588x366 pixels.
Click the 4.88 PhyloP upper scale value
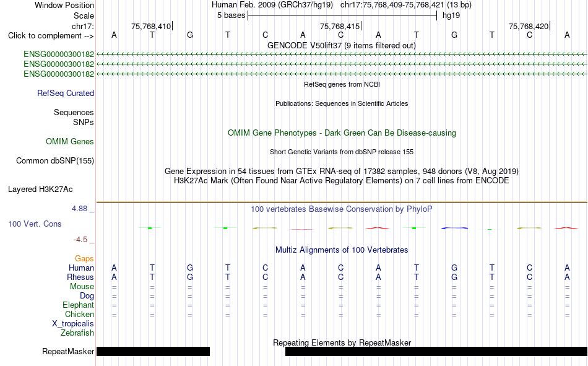(x=79, y=208)
